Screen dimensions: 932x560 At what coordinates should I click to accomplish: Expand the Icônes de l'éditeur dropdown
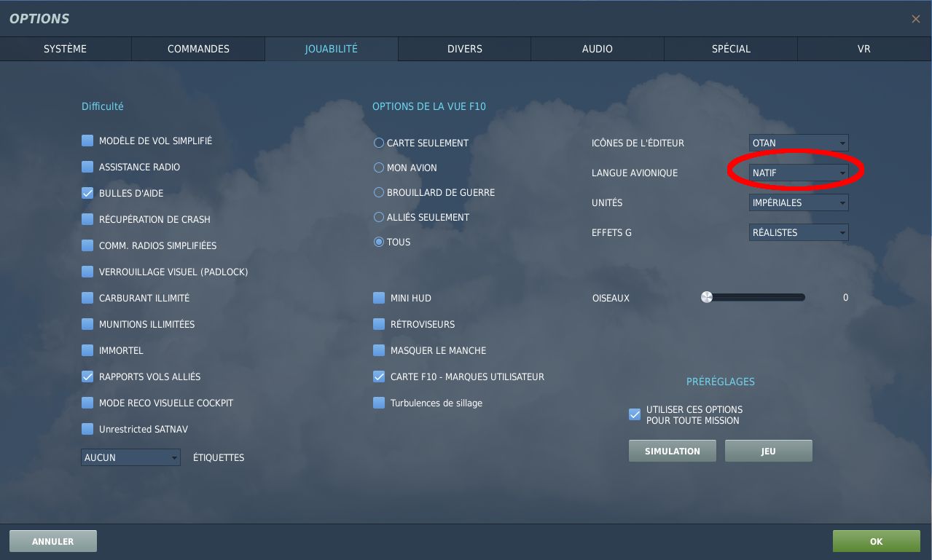pos(798,143)
